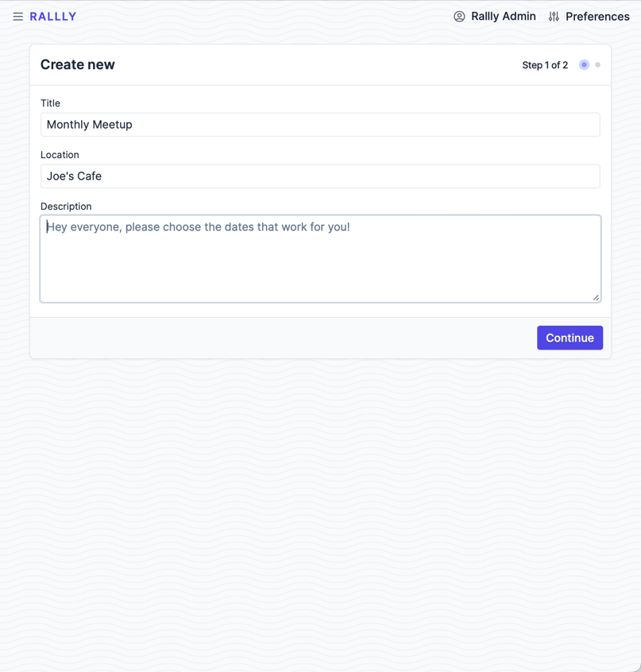This screenshot has width=641, height=672.
Task: Click the description placeholder text
Action: [x=199, y=226]
